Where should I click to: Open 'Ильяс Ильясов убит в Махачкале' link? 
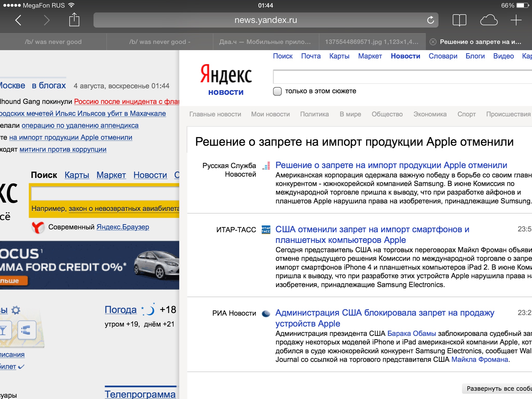click(83, 114)
